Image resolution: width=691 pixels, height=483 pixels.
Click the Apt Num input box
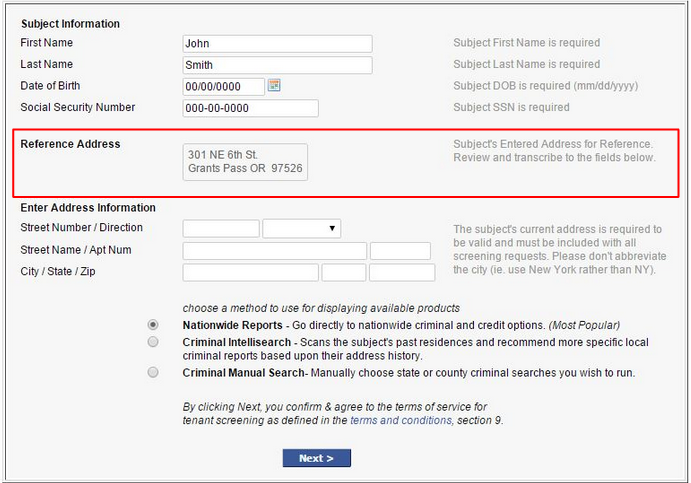(x=400, y=251)
